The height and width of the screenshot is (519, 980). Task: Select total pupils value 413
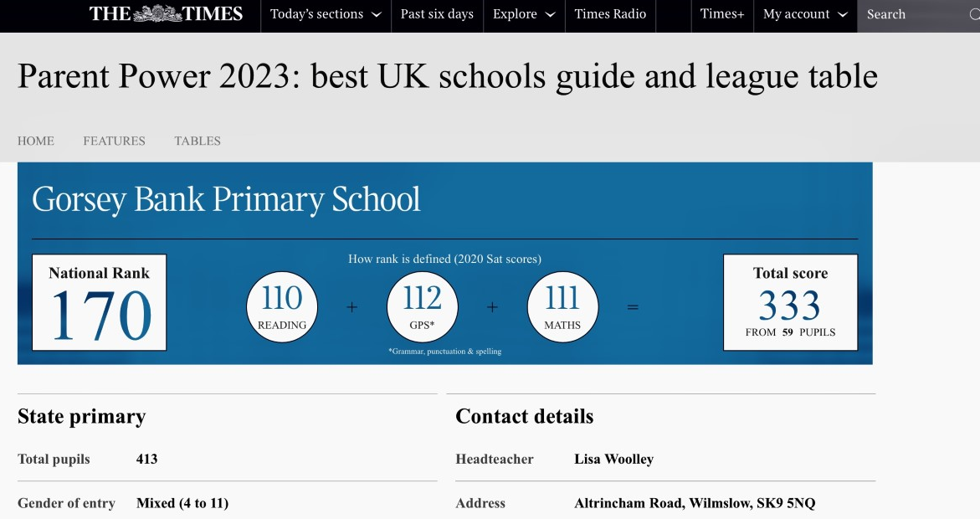147,459
